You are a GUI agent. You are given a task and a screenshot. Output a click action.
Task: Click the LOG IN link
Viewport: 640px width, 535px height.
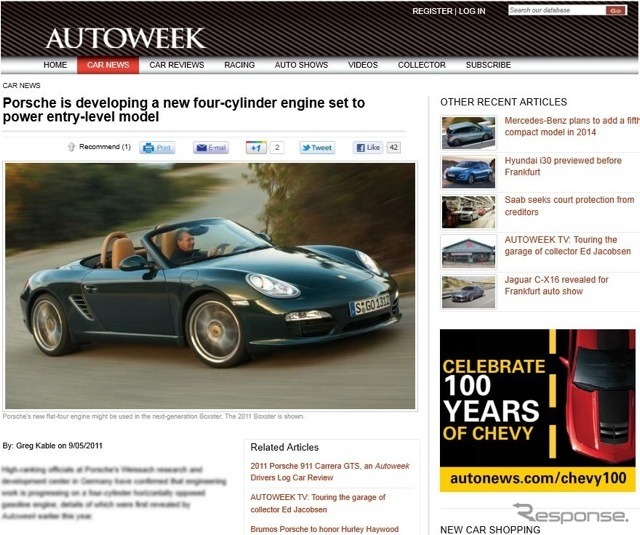point(472,11)
